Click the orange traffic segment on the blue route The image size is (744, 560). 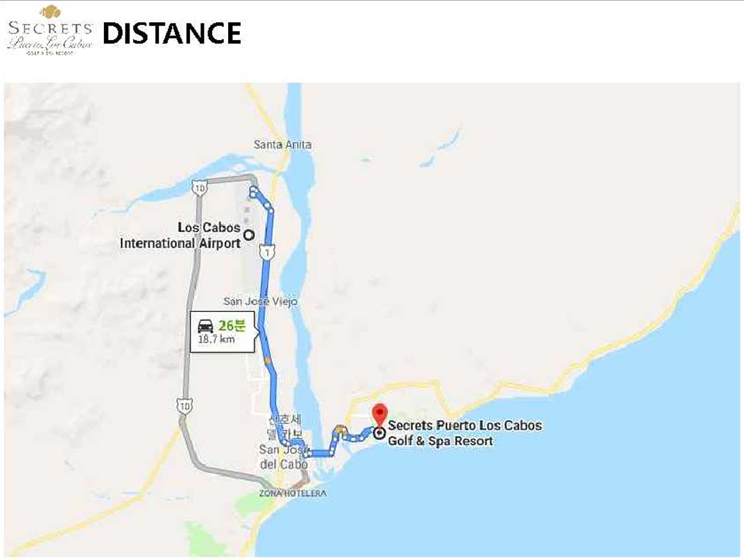[268, 361]
